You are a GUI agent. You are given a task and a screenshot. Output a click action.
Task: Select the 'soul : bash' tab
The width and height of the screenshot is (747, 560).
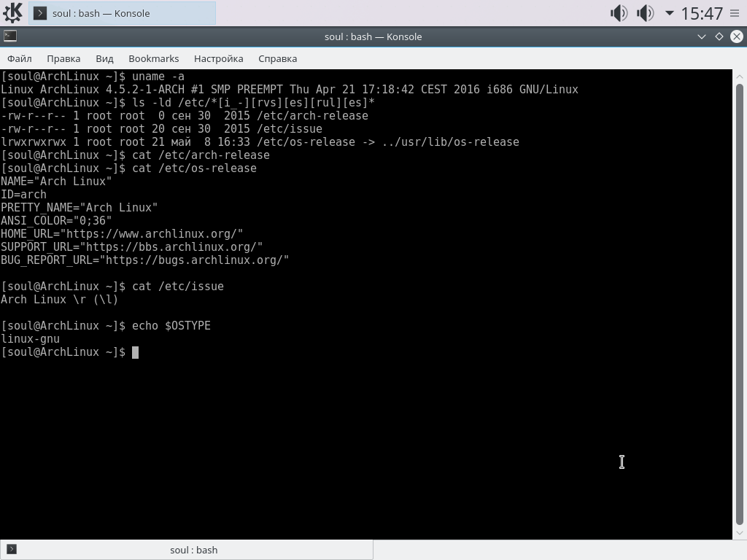(186, 550)
